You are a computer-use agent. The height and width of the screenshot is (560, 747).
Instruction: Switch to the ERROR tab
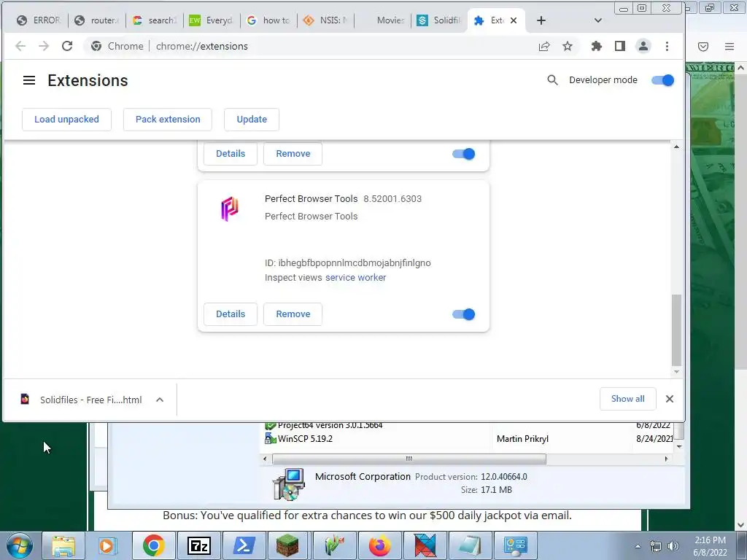click(39, 20)
